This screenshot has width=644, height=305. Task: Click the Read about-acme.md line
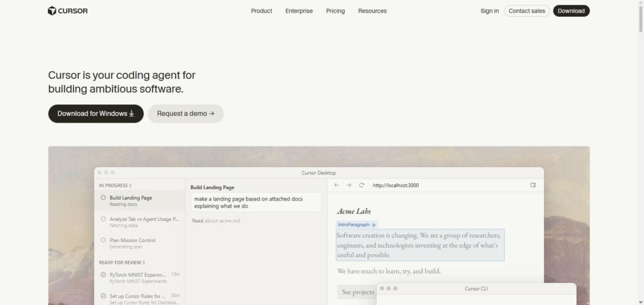click(216, 221)
